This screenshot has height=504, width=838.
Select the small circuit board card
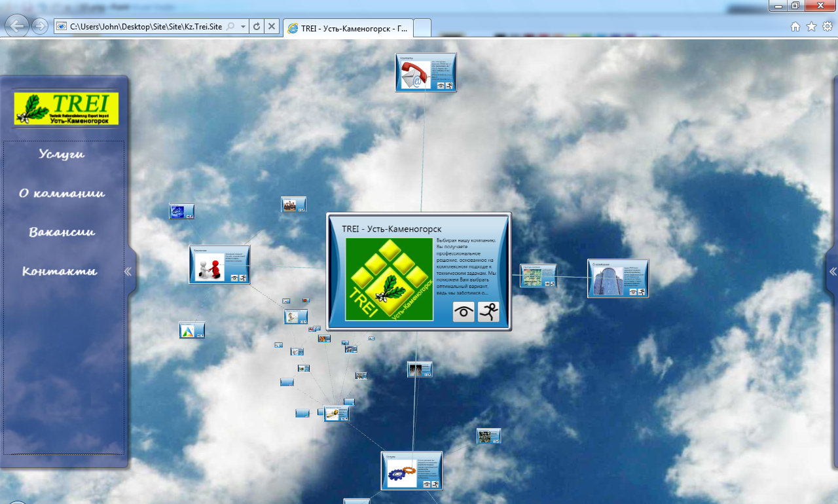488,436
